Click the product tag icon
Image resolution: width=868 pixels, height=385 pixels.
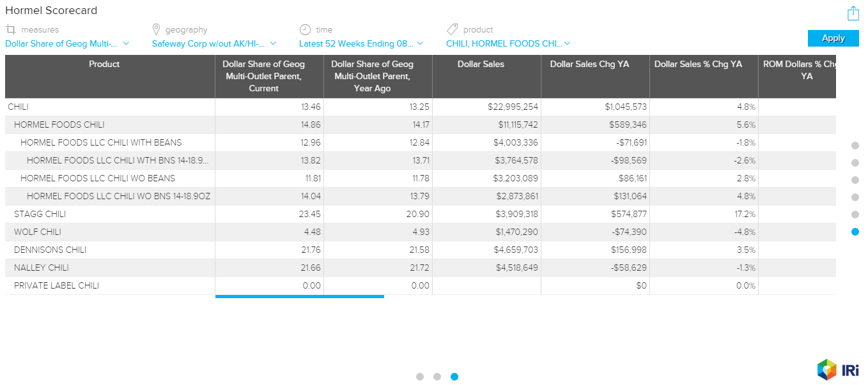(452, 29)
